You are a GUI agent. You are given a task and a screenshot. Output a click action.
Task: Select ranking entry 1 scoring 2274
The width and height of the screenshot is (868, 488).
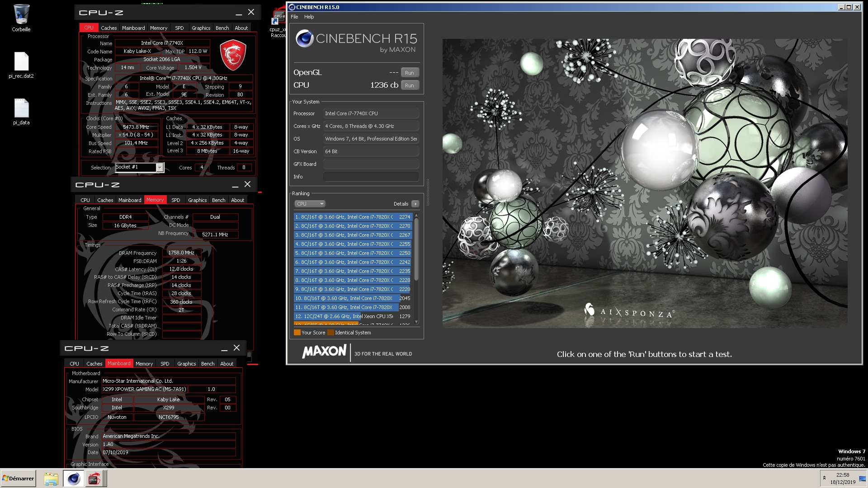click(353, 217)
